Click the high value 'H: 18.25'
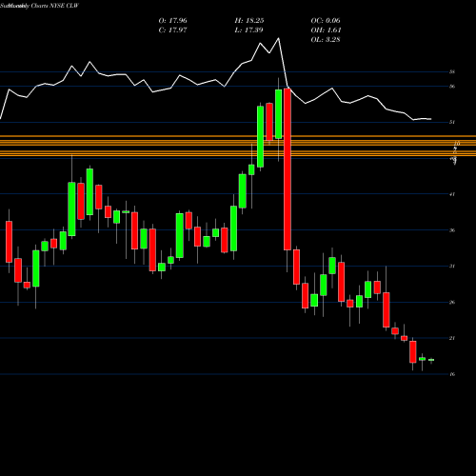This screenshot has height=476, width=476. 249,21
